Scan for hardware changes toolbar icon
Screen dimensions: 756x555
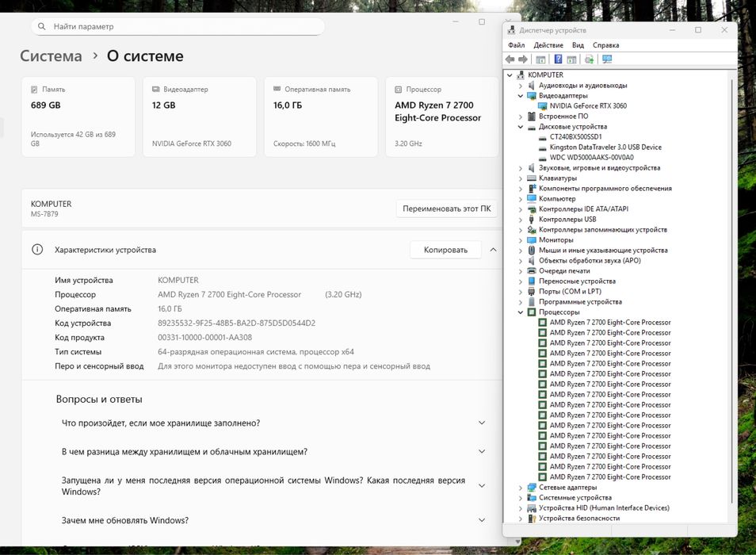[606, 59]
